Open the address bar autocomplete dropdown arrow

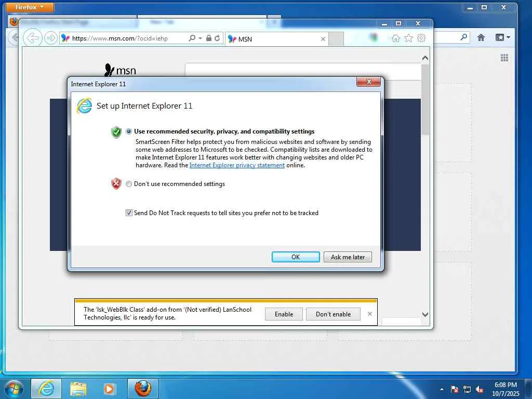click(200, 38)
